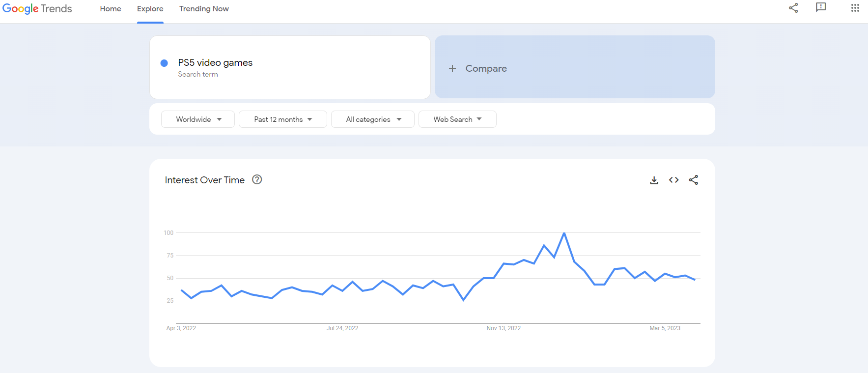Share the Interest Over Time chart
868x373 pixels.
point(694,180)
